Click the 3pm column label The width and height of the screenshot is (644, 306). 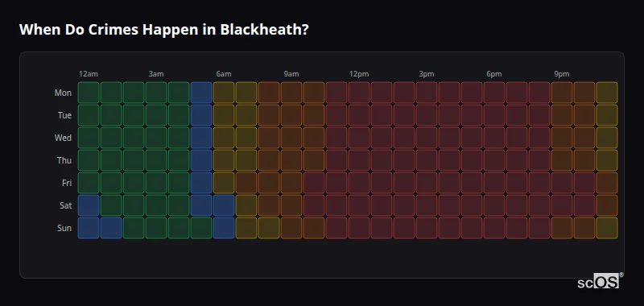click(427, 74)
